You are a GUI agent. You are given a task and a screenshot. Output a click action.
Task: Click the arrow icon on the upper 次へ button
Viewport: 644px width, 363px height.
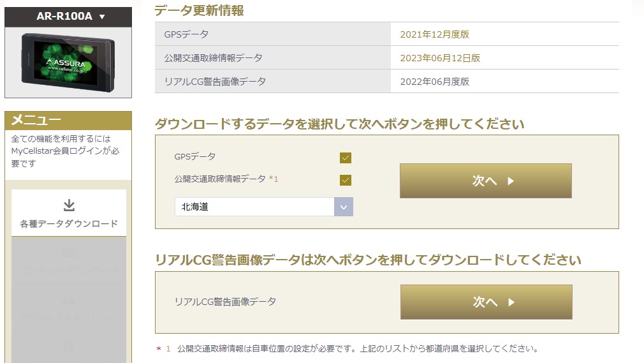click(511, 181)
